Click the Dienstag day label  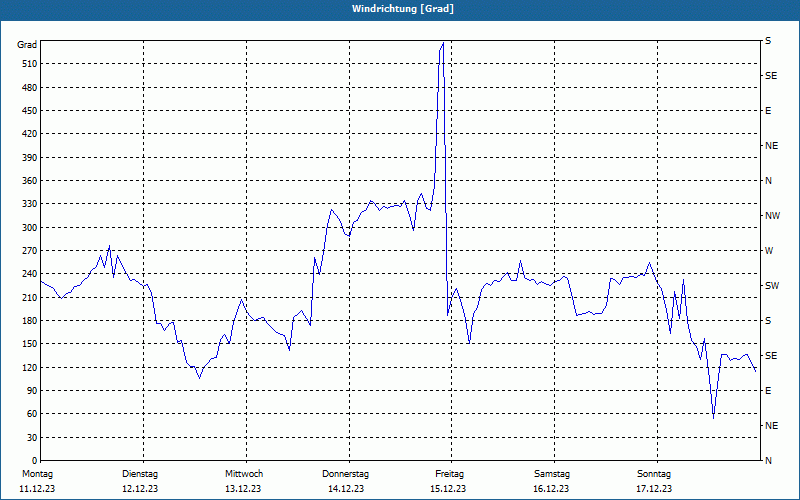[x=140, y=474]
